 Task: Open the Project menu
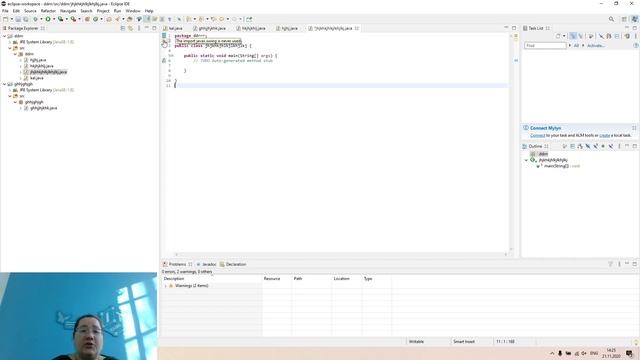point(103,11)
